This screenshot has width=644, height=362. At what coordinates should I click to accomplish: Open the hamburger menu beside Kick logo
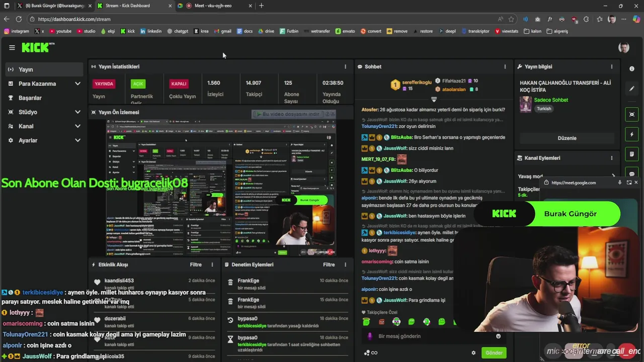click(x=12, y=48)
